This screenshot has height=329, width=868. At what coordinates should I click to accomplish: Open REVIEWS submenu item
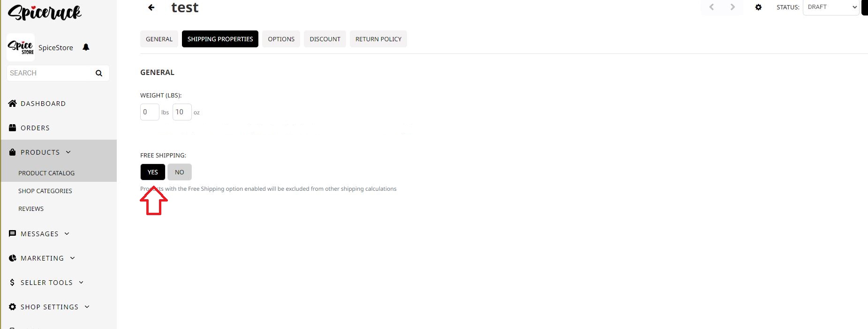[x=31, y=209]
